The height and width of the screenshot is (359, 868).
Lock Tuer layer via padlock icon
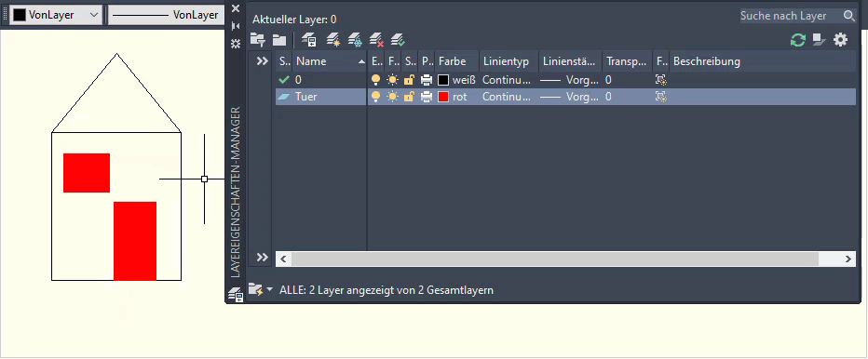[409, 97]
